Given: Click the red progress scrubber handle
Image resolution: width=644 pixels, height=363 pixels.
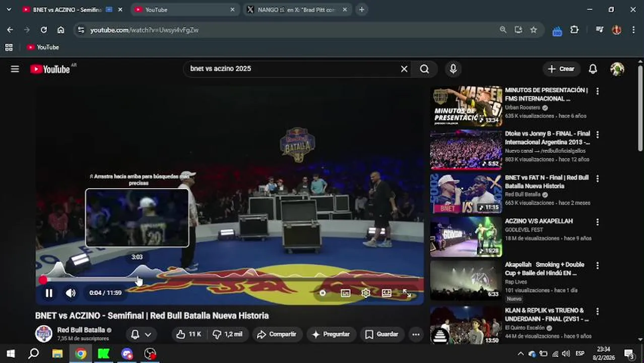Looking at the screenshot, I should (43, 279).
